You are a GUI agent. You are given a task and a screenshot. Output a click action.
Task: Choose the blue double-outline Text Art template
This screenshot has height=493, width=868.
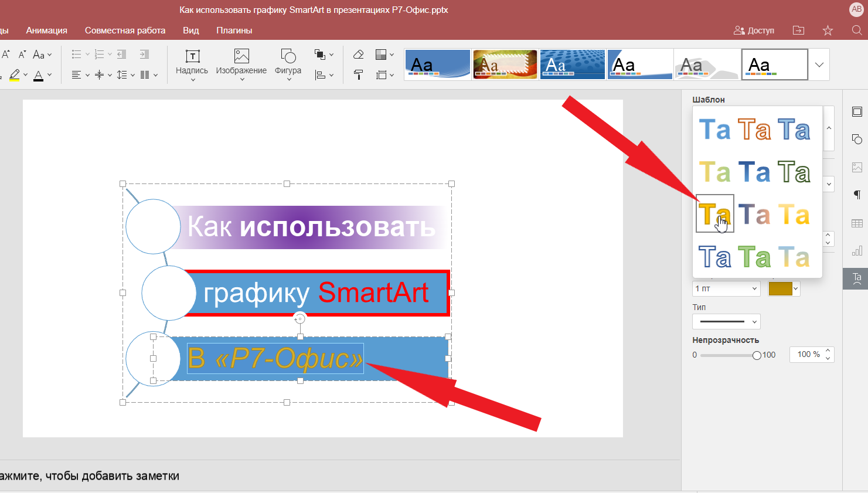[x=715, y=257]
